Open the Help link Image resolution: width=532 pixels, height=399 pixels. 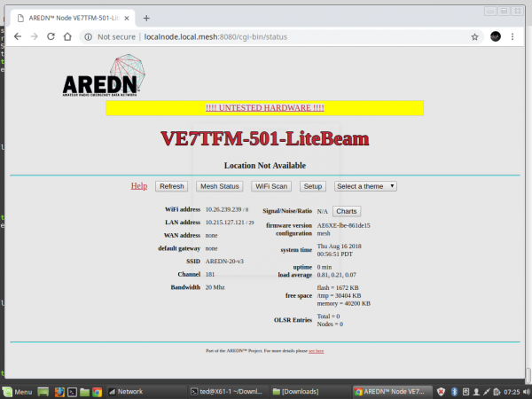139,186
